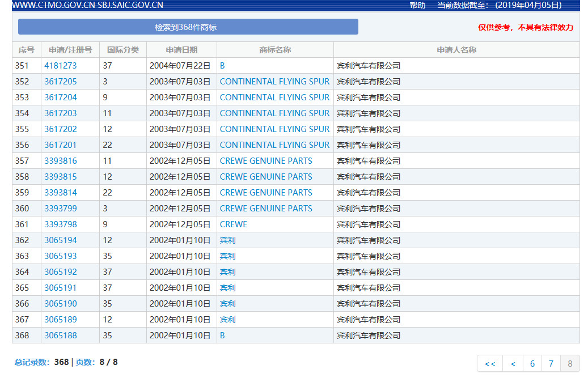Open CONTINENTAL FLYING SPUR in row 353
This screenshot has width=588, height=378.
point(274,97)
